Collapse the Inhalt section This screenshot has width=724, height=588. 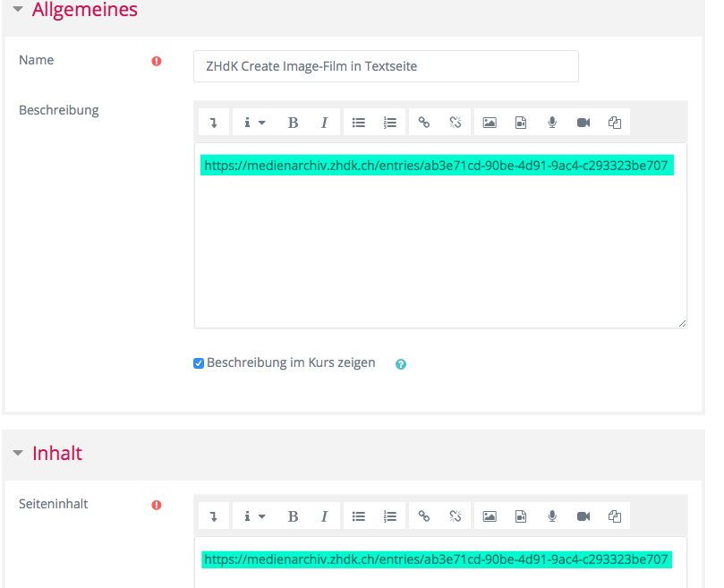tap(17, 453)
